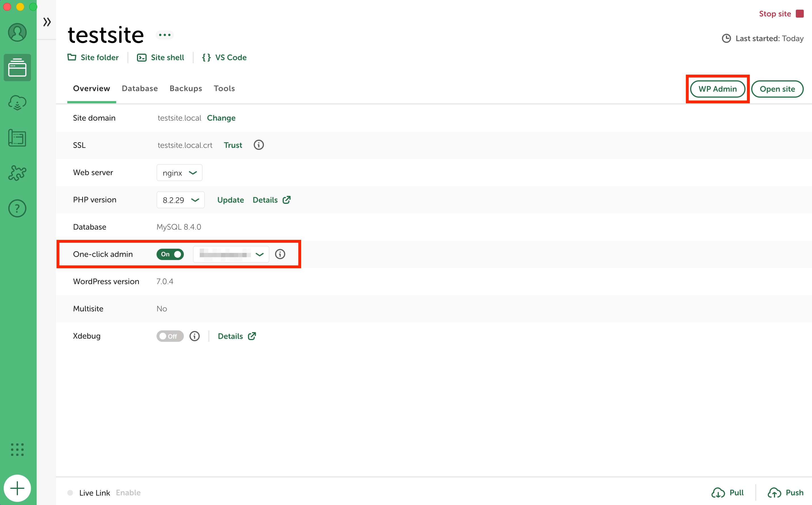
Task: Click the SSL info icon
Action: 259,145
